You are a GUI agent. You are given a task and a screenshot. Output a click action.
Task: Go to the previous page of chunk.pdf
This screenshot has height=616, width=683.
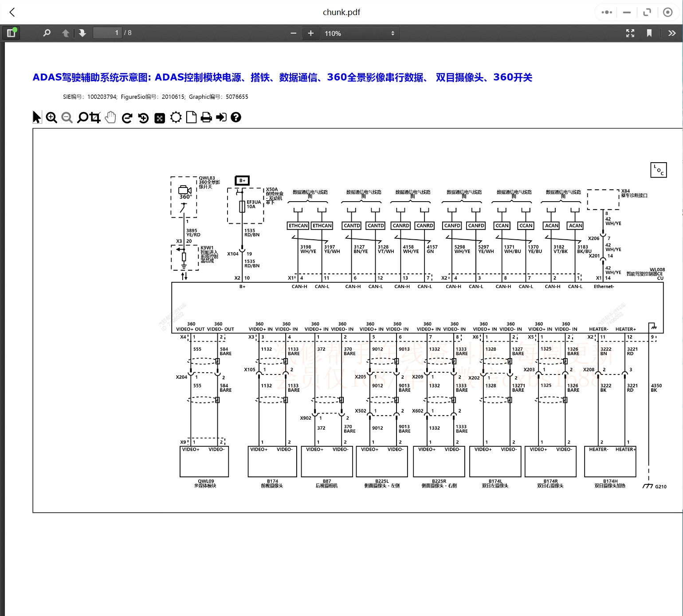click(x=65, y=33)
